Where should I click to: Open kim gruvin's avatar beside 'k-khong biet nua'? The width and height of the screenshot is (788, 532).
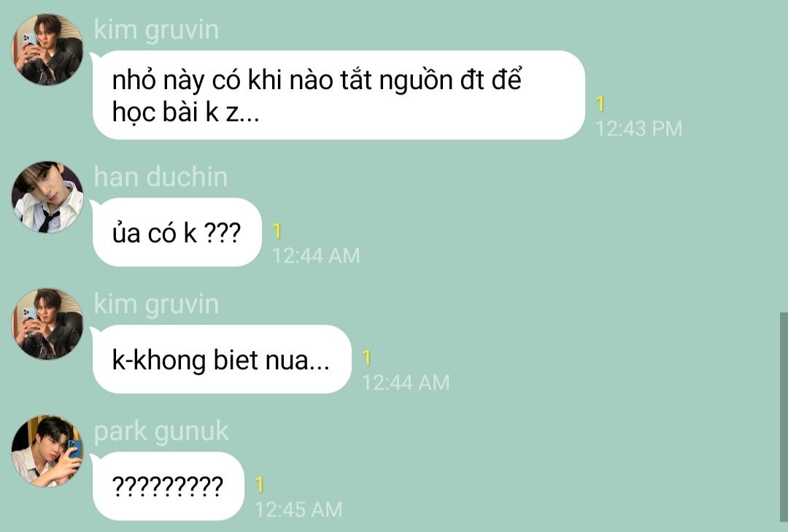pos(47,324)
